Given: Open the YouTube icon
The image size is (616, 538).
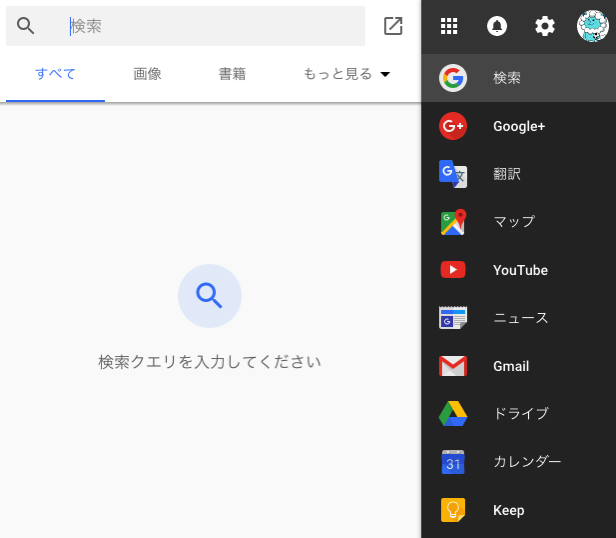Looking at the screenshot, I should click(453, 270).
